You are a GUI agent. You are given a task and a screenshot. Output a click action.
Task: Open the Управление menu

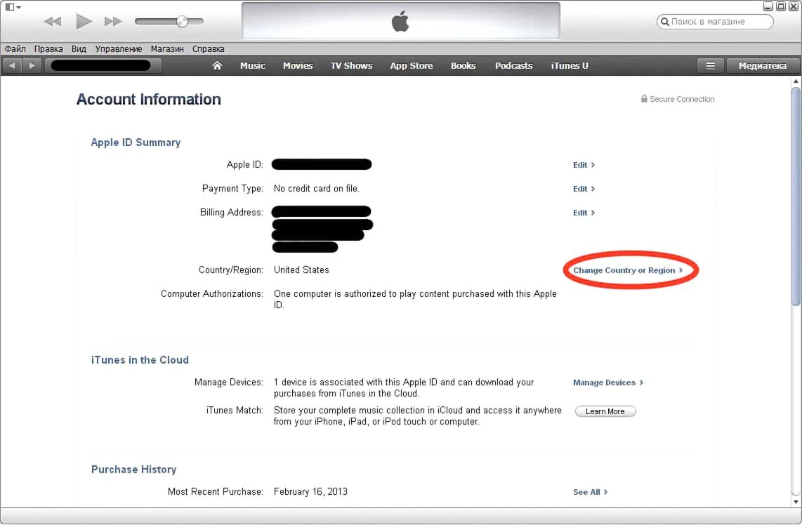[119, 49]
